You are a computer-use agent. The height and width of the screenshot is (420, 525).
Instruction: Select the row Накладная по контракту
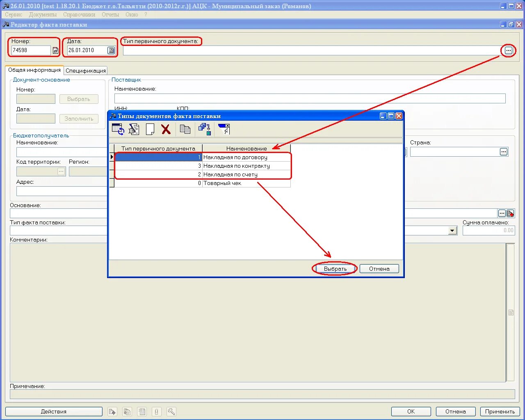coord(203,166)
